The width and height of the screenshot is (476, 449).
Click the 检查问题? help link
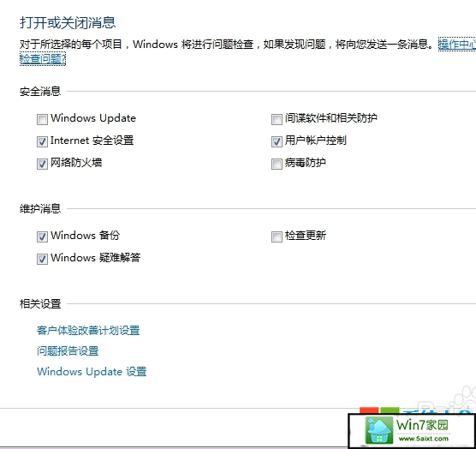click(43, 58)
